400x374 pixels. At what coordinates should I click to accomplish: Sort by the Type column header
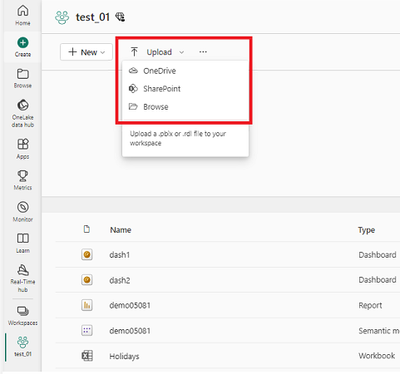(x=367, y=230)
